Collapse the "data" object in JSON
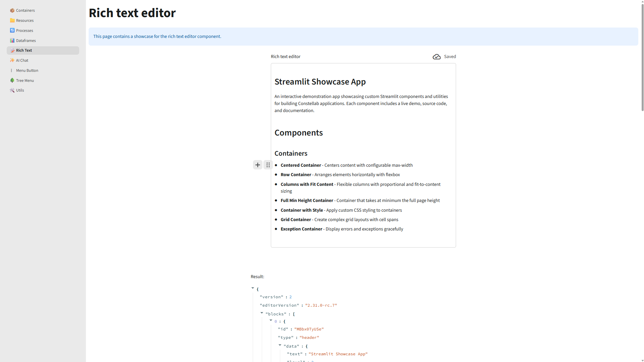 coord(280,345)
